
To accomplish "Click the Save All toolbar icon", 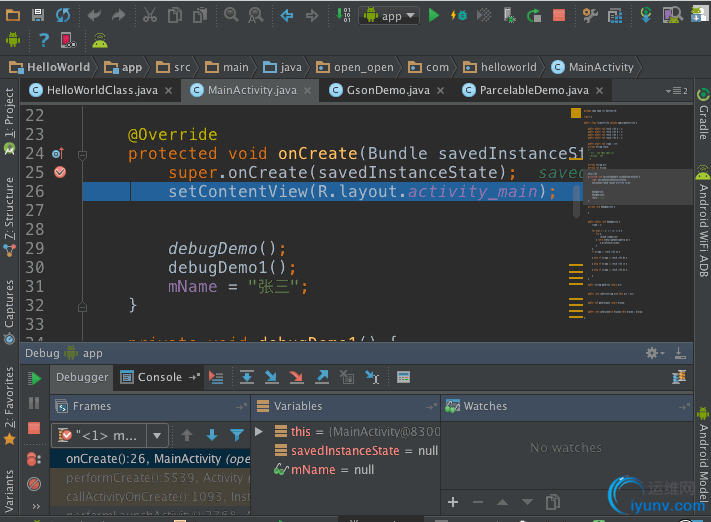I will (38, 15).
